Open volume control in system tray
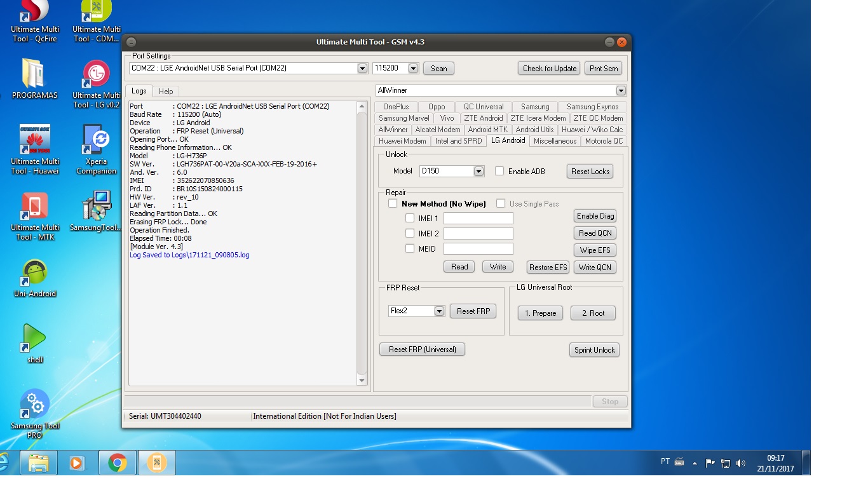 (x=741, y=463)
